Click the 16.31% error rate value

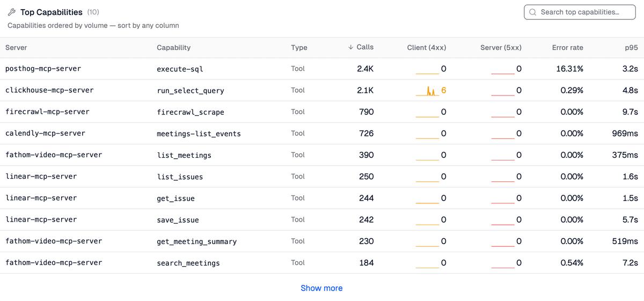tap(569, 69)
